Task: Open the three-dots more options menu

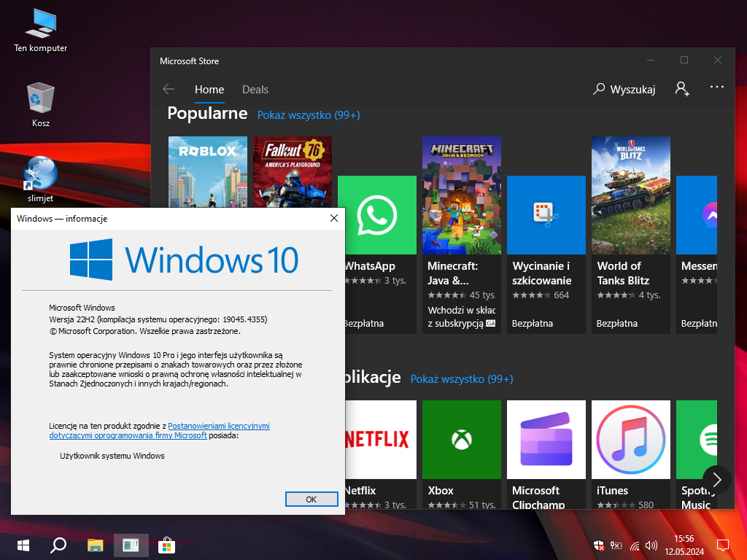Action: 717,87
